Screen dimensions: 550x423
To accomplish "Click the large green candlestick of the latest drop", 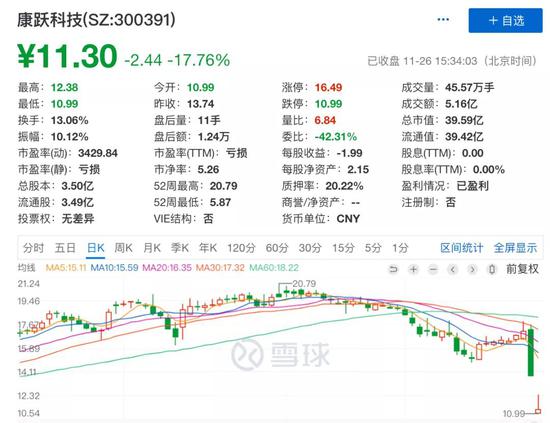I will click(531, 352).
